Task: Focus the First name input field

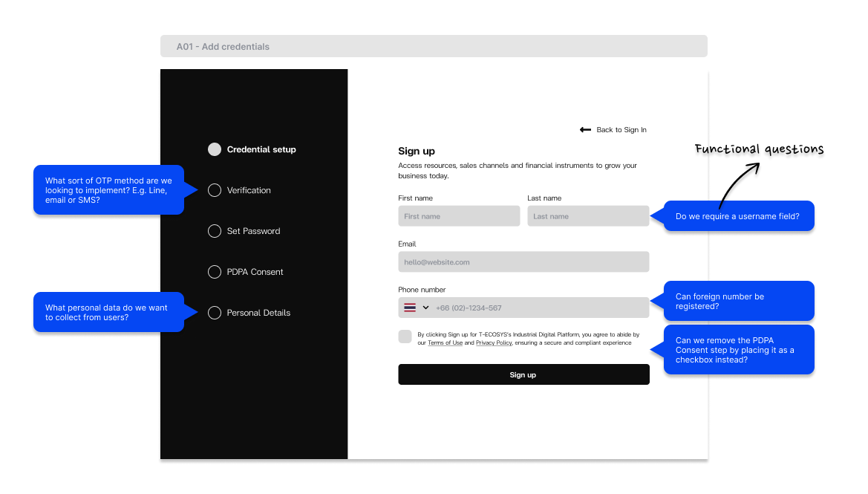Action: click(x=459, y=216)
